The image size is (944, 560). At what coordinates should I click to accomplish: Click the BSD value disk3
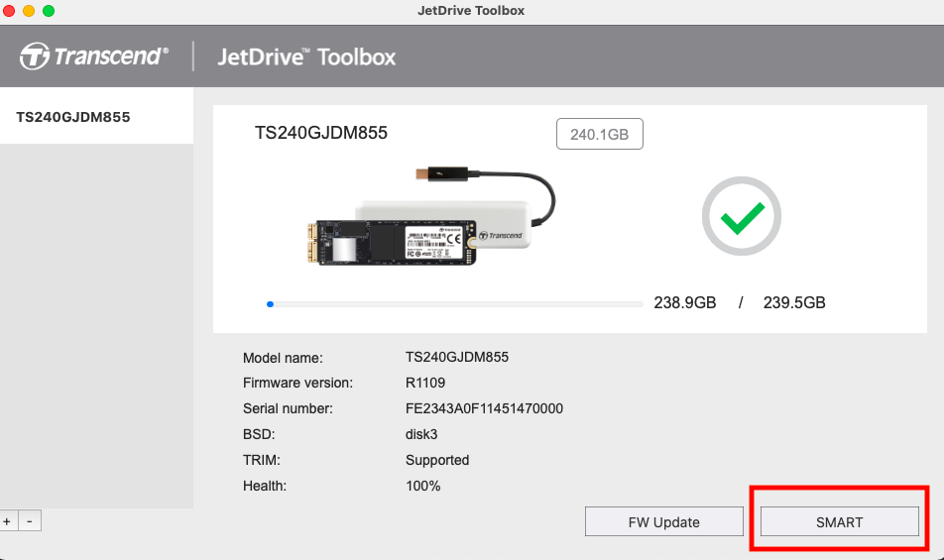(x=421, y=434)
